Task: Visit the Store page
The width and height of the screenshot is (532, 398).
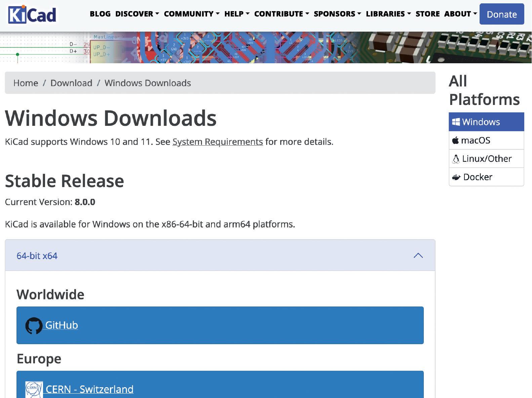Action: click(x=427, y=14)
